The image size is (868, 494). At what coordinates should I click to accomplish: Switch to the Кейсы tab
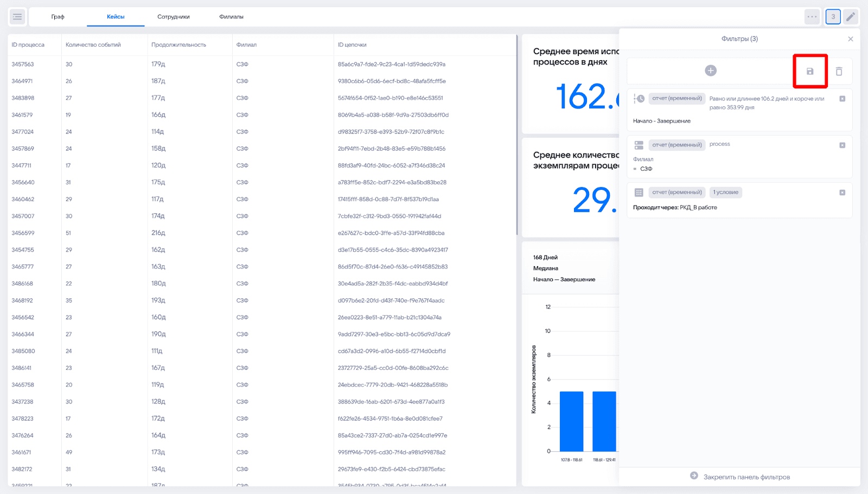[116, 17]
